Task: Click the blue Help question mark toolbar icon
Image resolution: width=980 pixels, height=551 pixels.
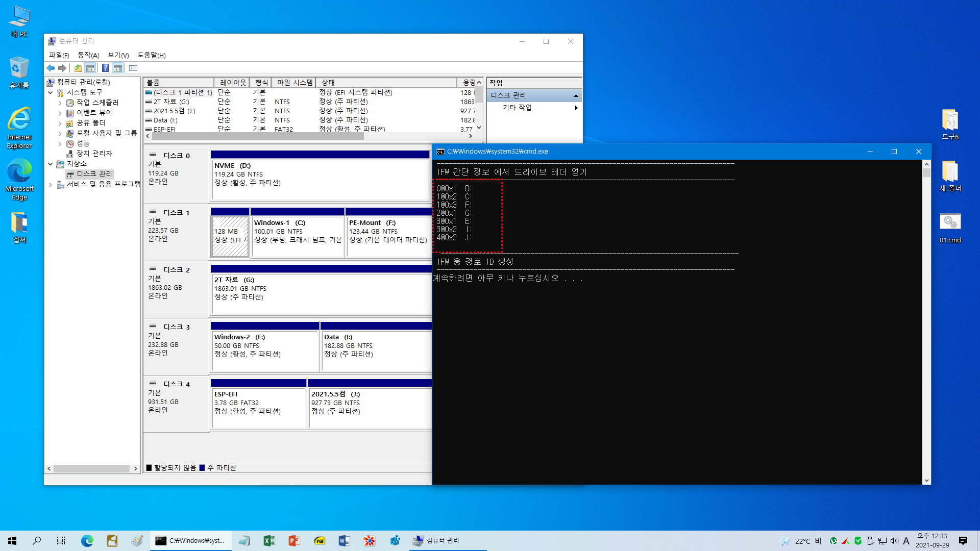Action: [x=105, y=68]
